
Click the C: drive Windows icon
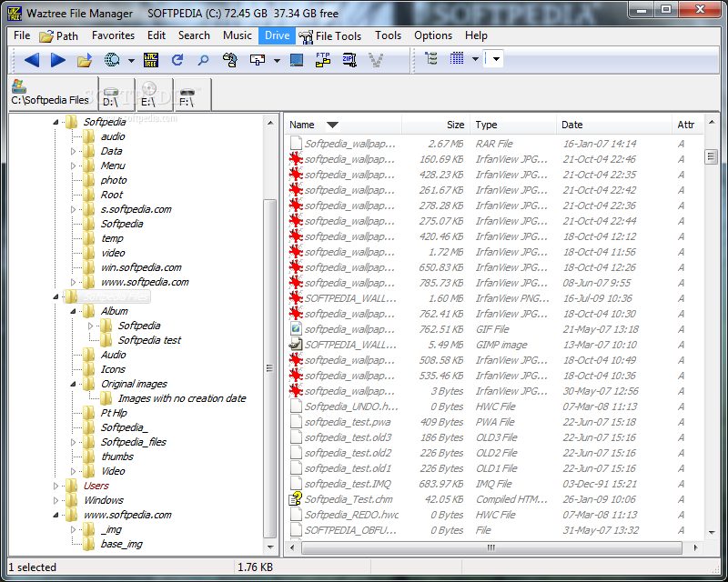19,85
